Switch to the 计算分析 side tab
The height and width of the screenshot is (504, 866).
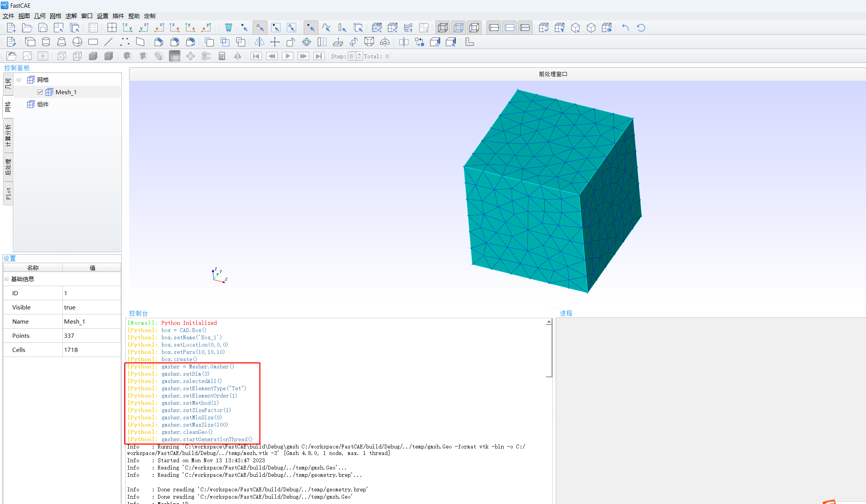(x=8, y=136)
